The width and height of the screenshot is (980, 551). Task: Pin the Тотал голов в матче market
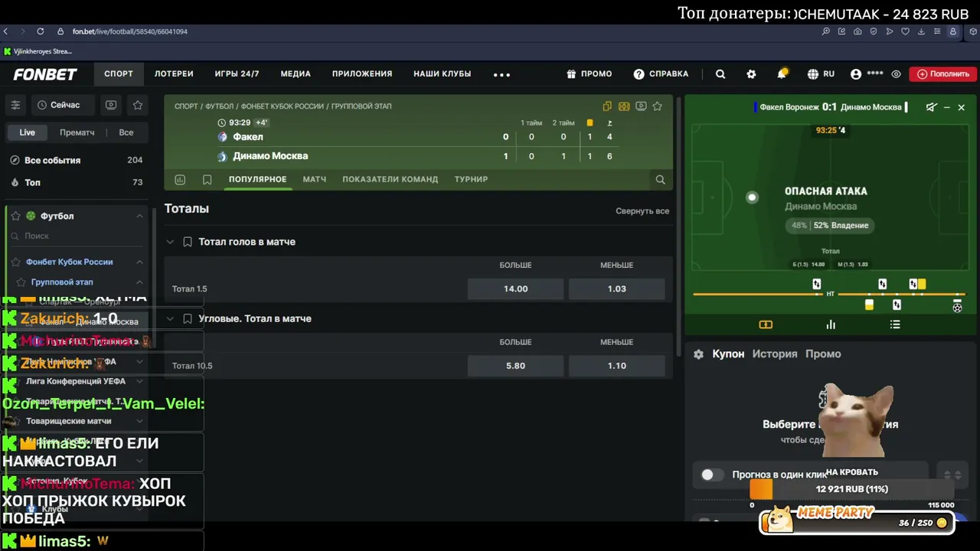coord(187,242)
